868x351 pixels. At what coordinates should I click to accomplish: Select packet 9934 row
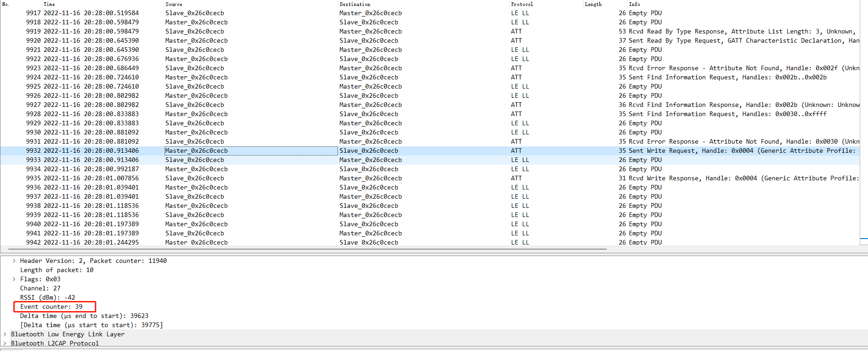coord(430,169)
